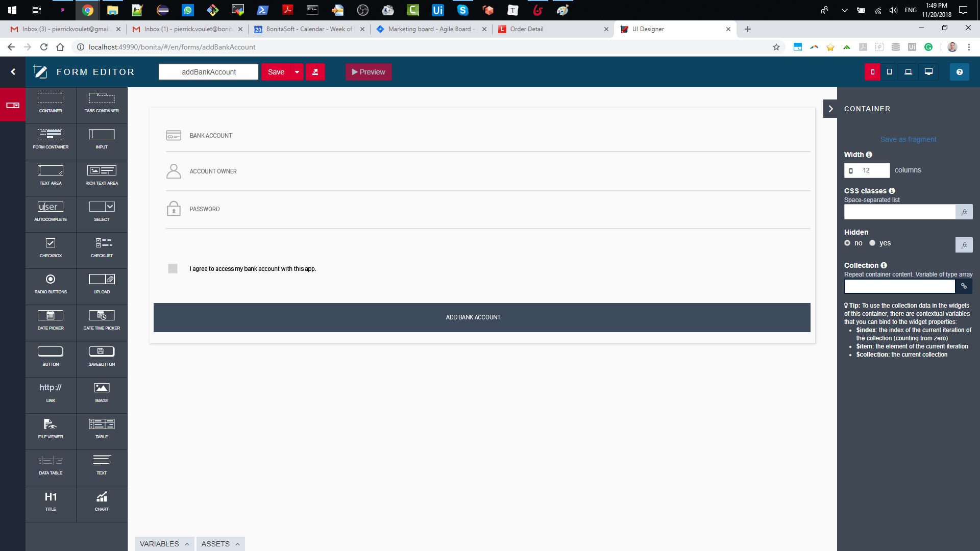This screenshot has height=551, width=980.
Task: Check the bank account agreement checkbox
Action: click(x=173, y=268)
